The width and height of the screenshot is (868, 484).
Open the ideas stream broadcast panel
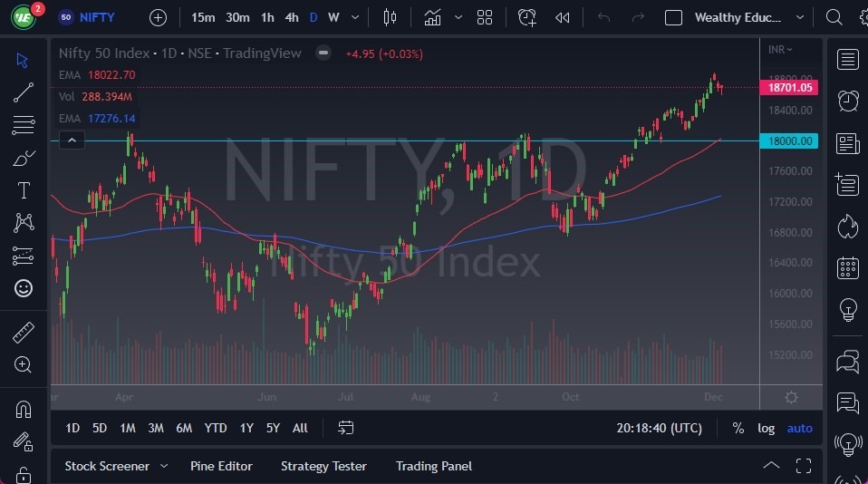pos(847,443)
